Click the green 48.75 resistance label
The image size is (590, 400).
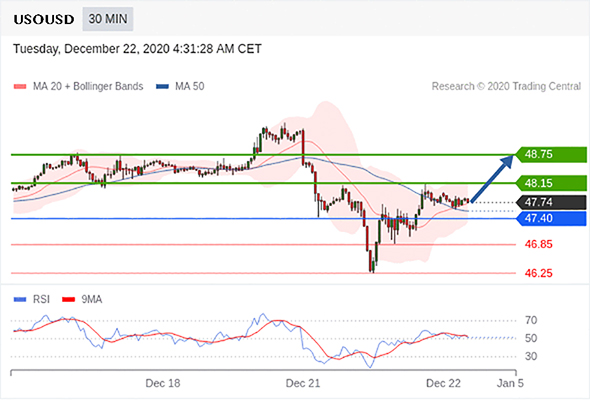pos(551,154)
